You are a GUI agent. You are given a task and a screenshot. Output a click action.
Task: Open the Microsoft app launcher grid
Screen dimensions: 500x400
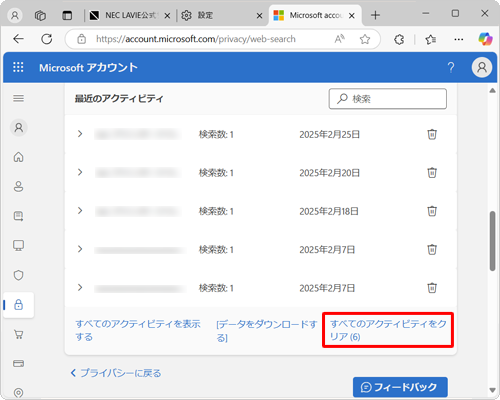click(x=18, y=67)
